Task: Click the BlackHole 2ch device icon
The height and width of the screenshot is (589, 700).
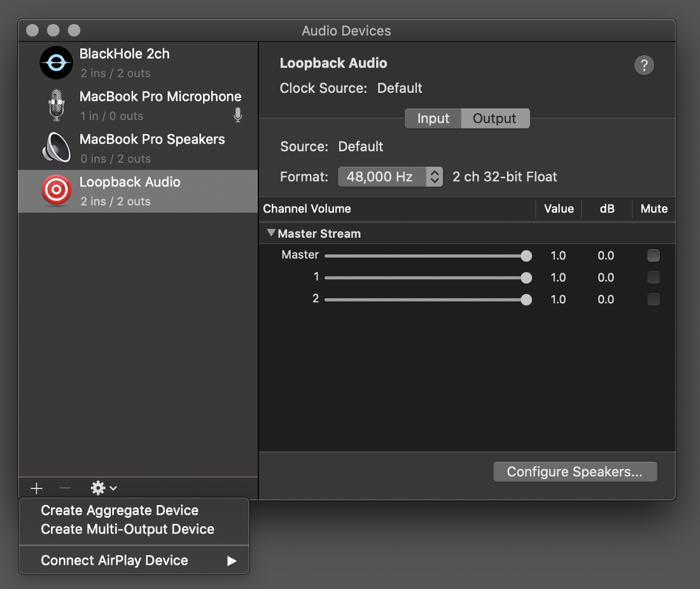Action: click(56, 63)
